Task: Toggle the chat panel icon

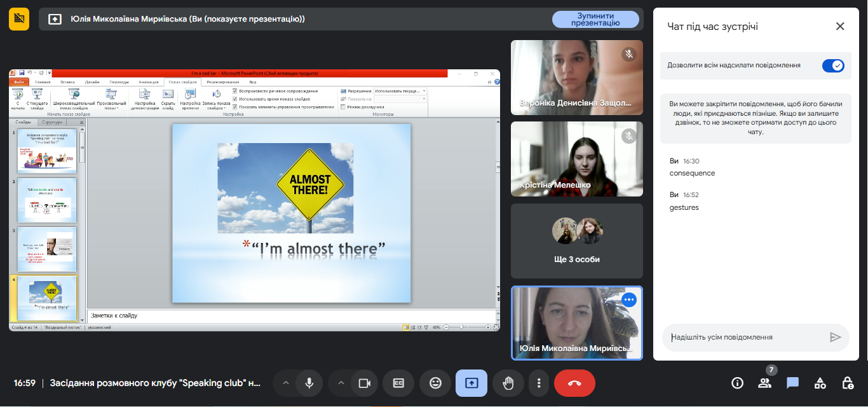Action: 792,383
